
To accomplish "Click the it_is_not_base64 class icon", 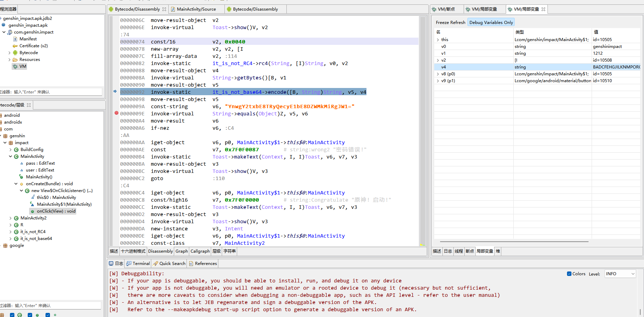I will (x=16, y=239).
